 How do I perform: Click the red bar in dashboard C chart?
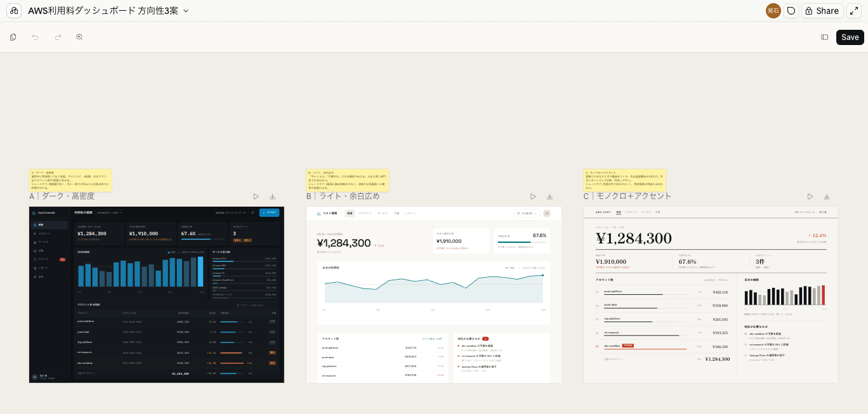pyautogui.click(x=823, y=295)
